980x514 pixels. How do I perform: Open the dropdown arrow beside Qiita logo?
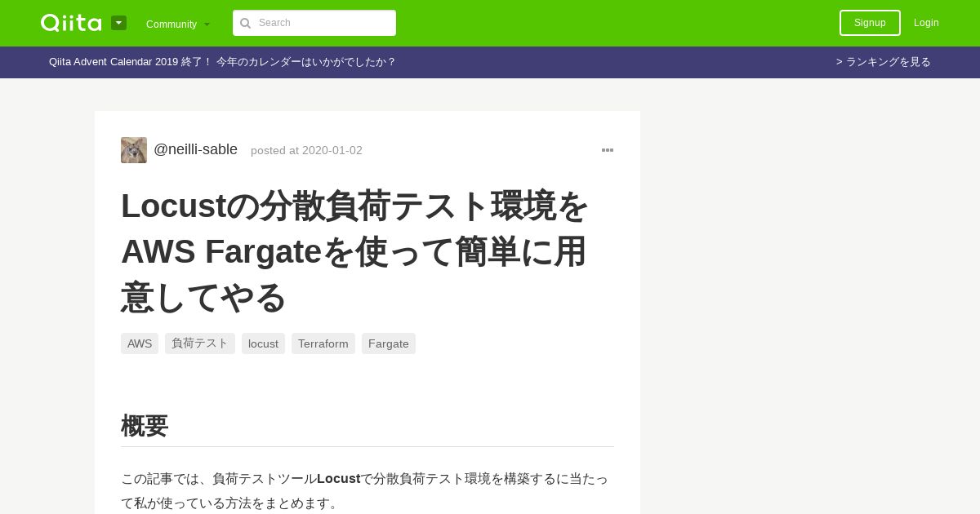click(x=119, y=23)
